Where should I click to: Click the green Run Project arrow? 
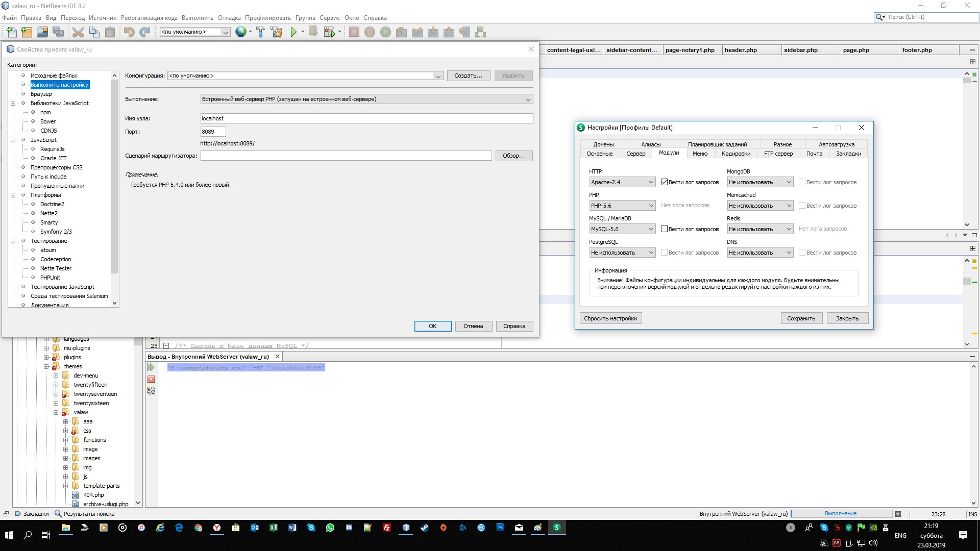[x=293, y=32]
